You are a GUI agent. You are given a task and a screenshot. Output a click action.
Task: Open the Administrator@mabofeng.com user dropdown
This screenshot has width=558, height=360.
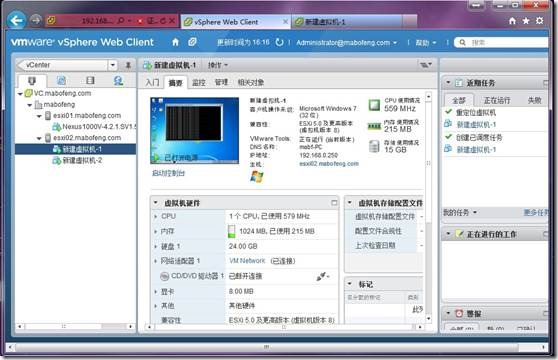pyautogui.click(x=346, y=43)
